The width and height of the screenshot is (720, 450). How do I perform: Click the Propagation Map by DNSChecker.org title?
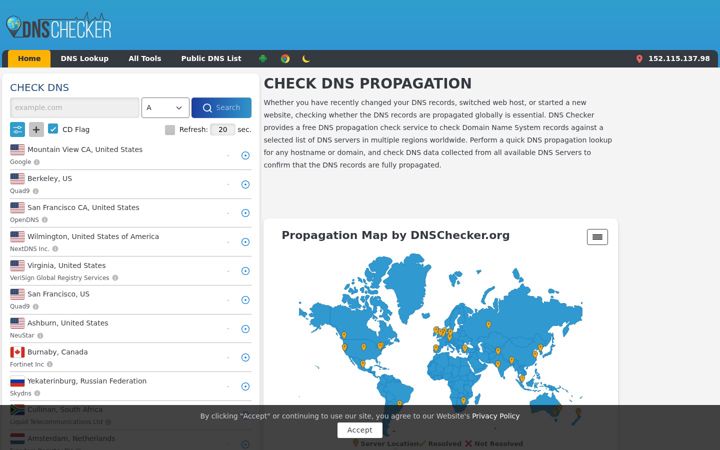[395, 235]
